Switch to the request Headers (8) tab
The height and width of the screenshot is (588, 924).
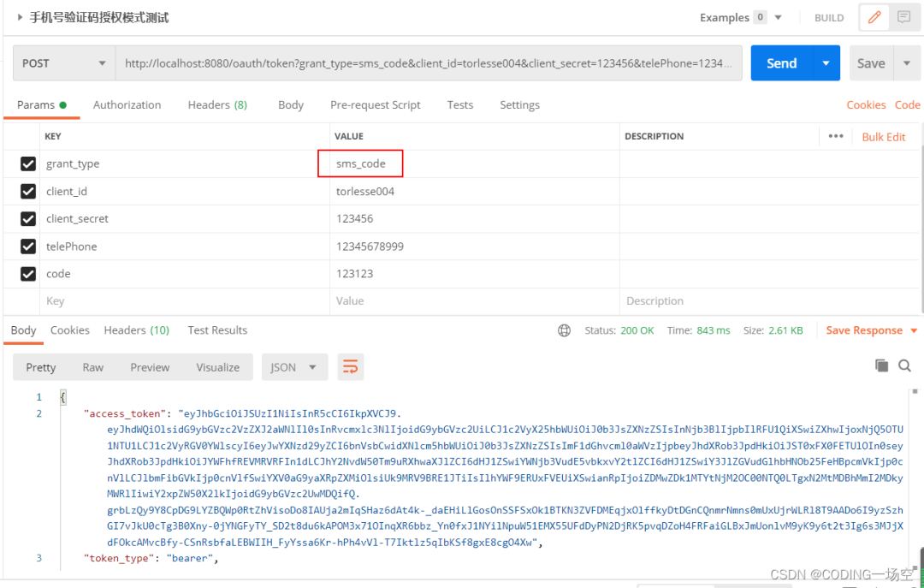pyautogui.click(x=217, y=104)
